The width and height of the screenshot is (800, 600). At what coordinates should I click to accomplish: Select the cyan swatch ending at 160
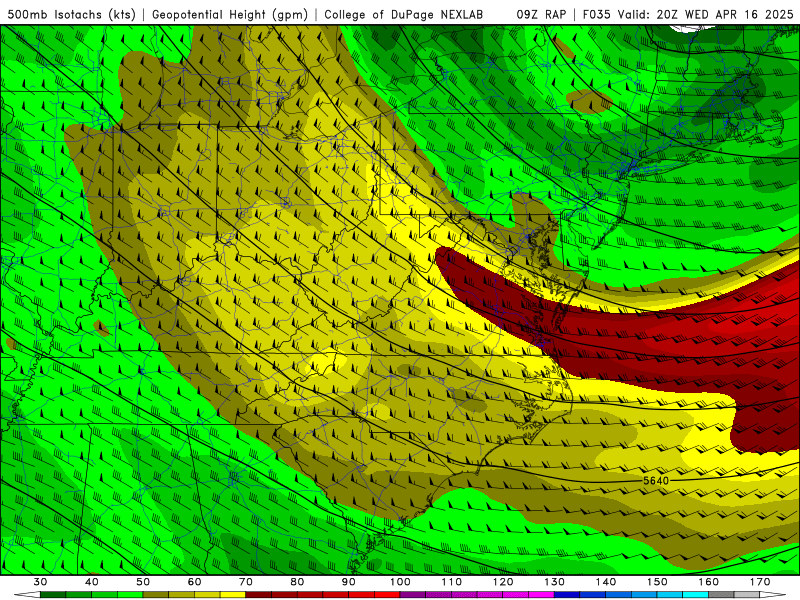click(x=695, y=595)
